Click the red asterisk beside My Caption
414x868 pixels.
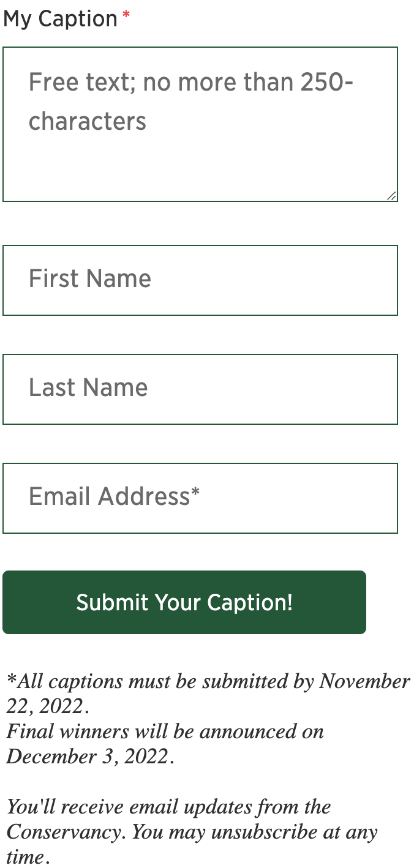coord(126,17)
